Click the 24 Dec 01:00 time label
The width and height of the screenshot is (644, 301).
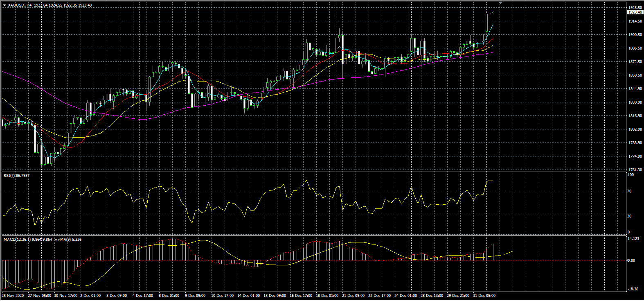[405, 296]
